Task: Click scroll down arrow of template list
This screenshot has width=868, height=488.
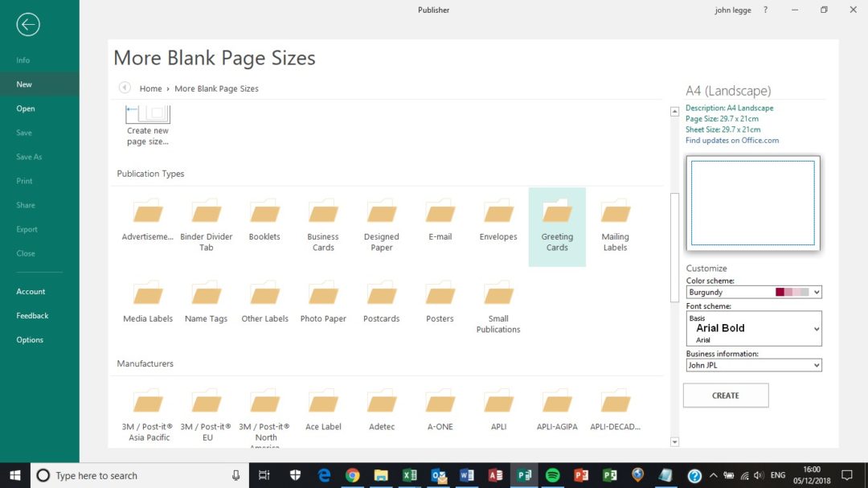Action: [x=674, y=442]
